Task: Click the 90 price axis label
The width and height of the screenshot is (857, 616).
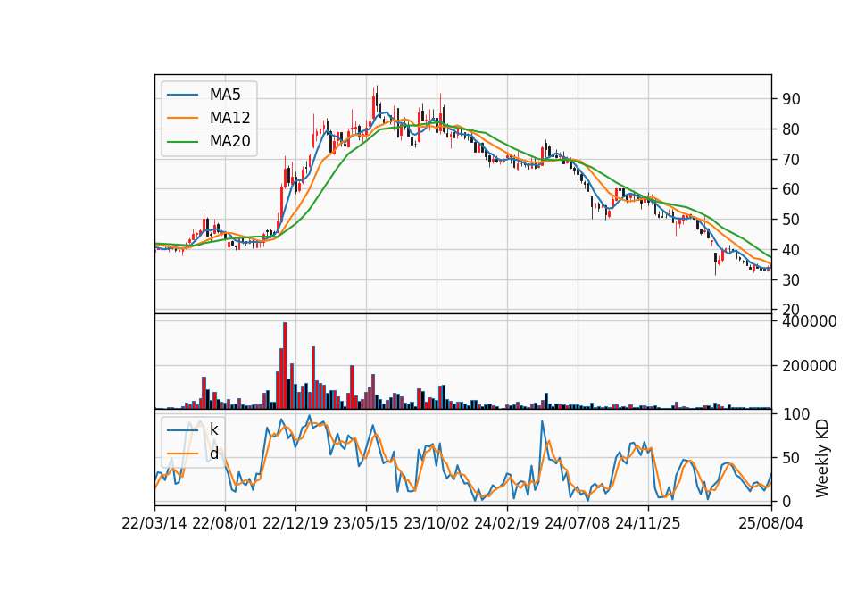Action: tap(791, 99)
